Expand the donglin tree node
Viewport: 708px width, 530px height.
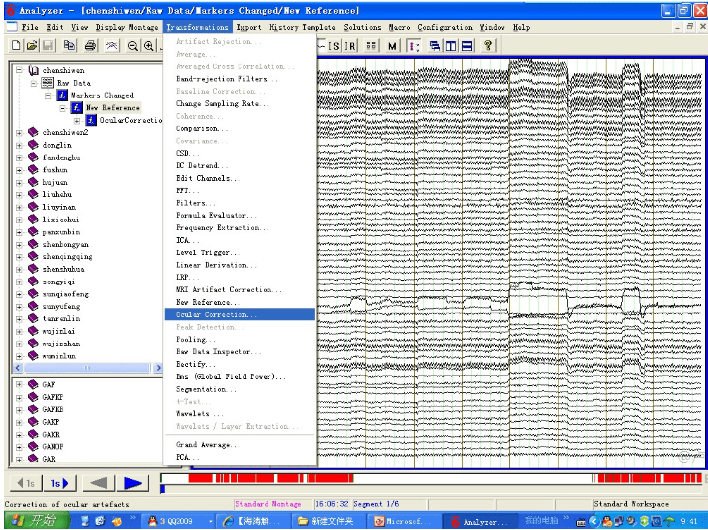pyautogui.click(x=19, y=145)
